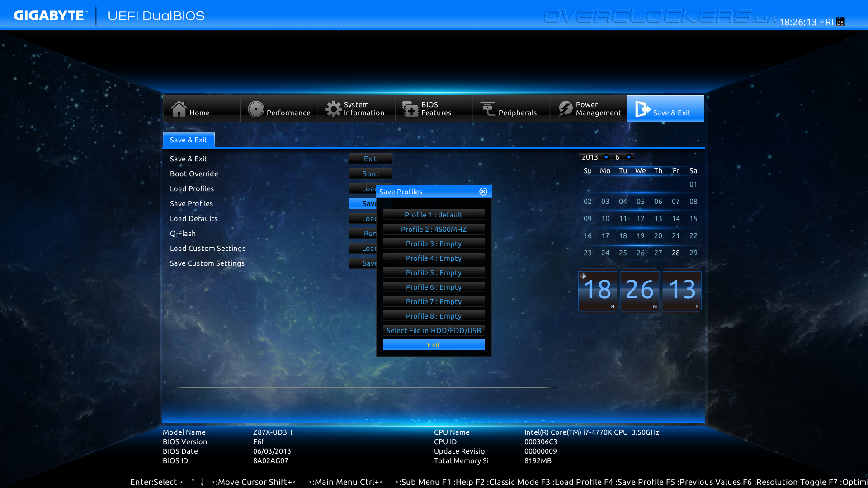Image resolution: width=868 pixels, height=488 pixels.
Task: Click the seconds display showing 13
Action: [x=682, y=291]
